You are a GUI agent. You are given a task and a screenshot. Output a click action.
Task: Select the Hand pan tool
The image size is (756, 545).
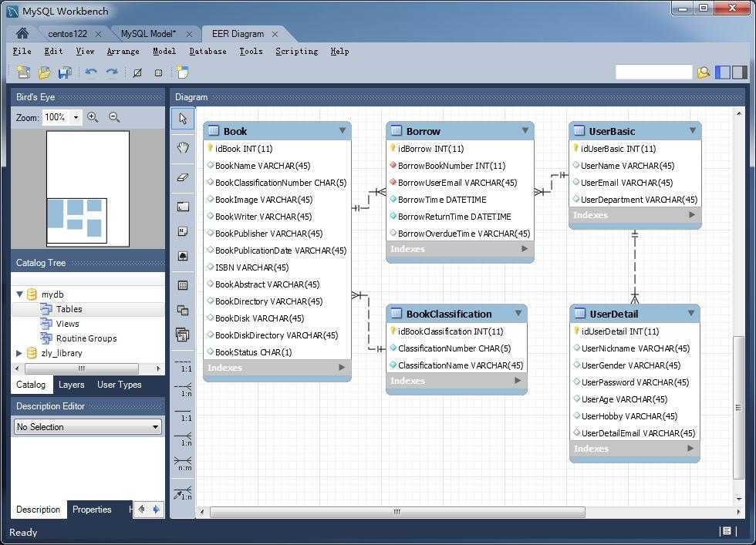(x=183, y=148)
